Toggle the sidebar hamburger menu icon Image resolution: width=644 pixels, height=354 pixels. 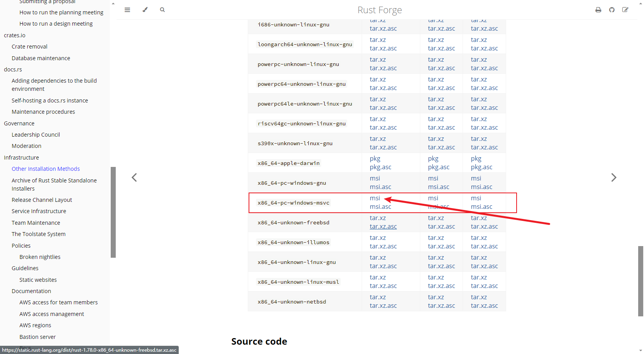point(127,10)
